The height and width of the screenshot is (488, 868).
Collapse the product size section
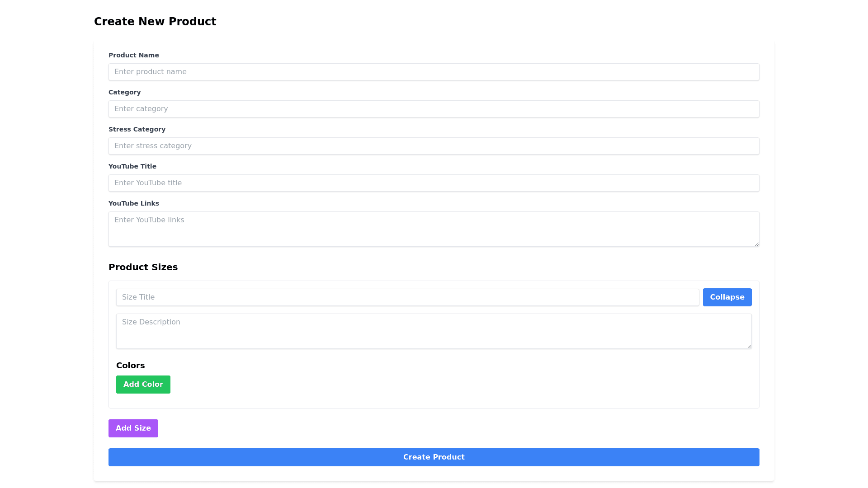tap(727, 297)
